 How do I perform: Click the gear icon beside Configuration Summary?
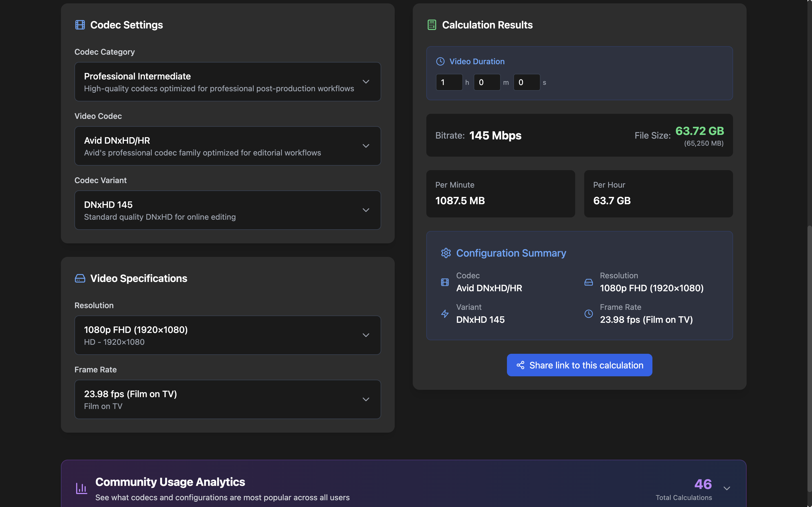click(445, 253)
